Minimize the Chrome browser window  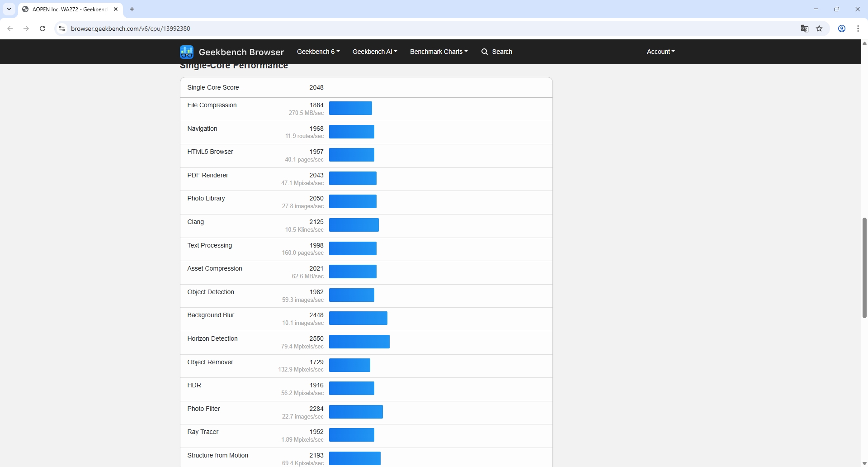click(816, 9)
